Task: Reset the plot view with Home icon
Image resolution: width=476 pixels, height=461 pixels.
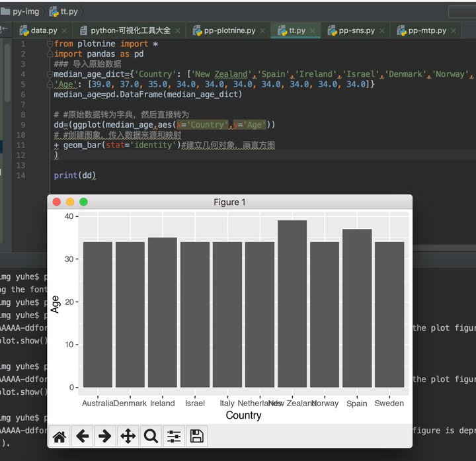Action: click(59, 436)
